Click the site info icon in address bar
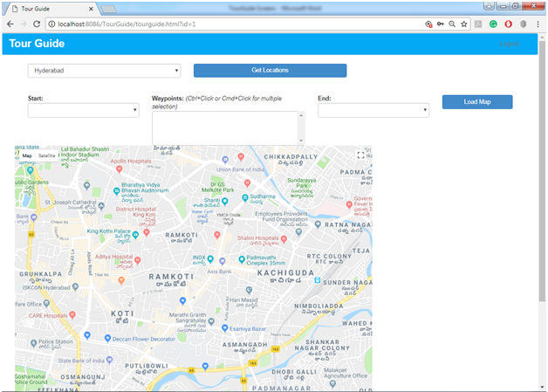 [x=51, y=24]
